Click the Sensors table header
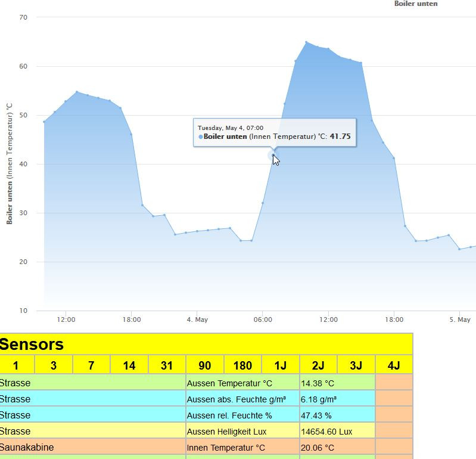 207,344
